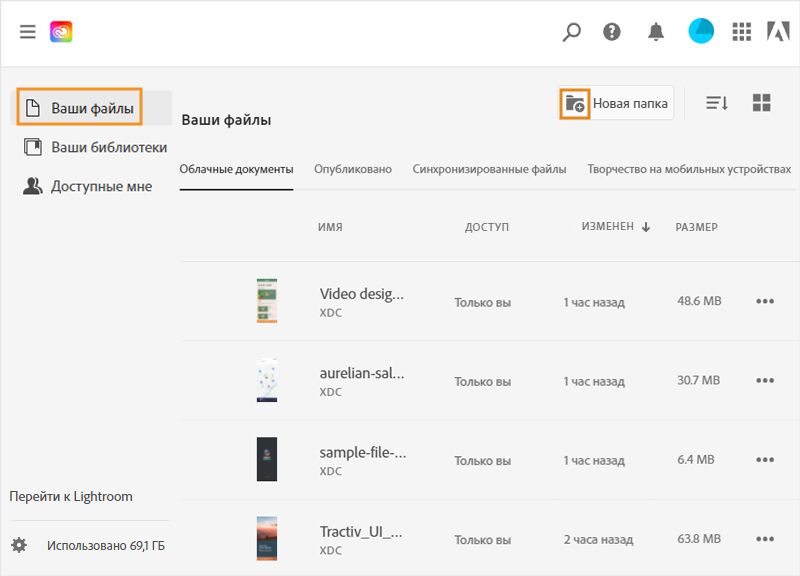Viewport: 800px width, 576px height.
Task: Open the hamburger menu icon
Action: pyautogui.click(x=27, y=31)
